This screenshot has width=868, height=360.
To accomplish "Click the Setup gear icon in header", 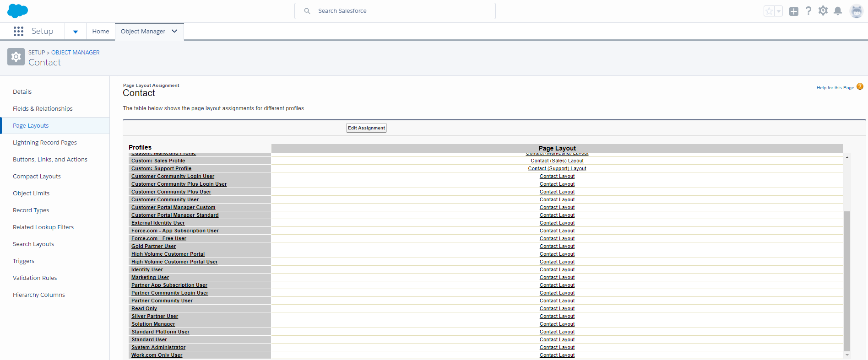I will tap(823, 11).
